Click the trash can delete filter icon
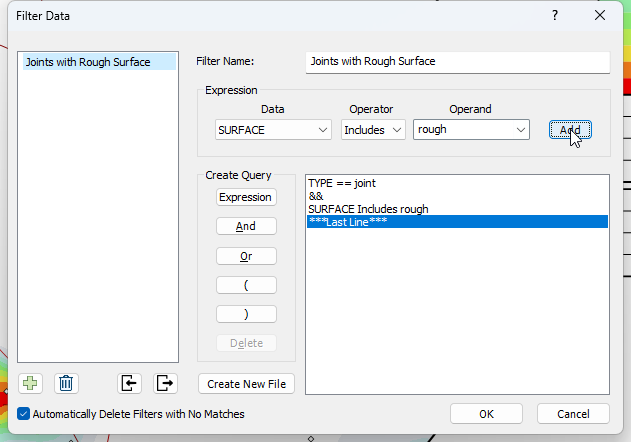Image resolution: width=631 pixels, height=442 pixels. tap(66, 383)
